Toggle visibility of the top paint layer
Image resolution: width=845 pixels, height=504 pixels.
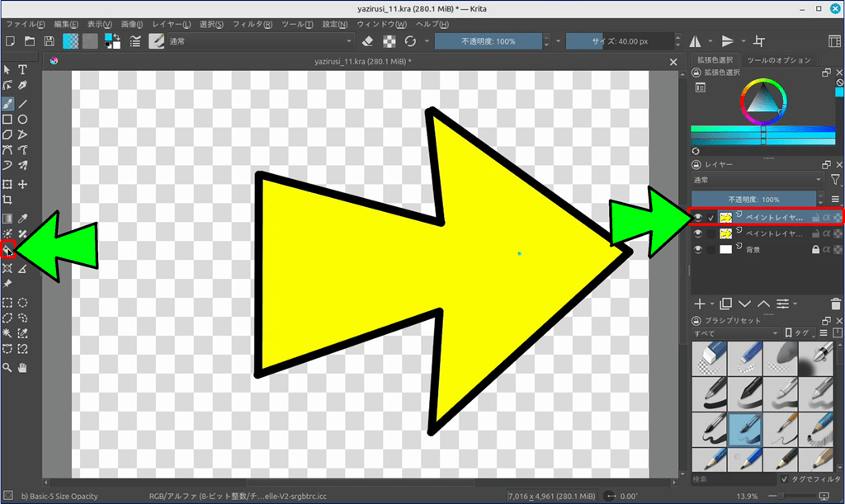click(698, 217)
